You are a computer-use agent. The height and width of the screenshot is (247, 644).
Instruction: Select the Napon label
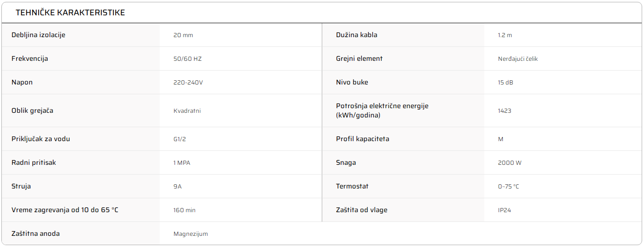pos(22,82)
